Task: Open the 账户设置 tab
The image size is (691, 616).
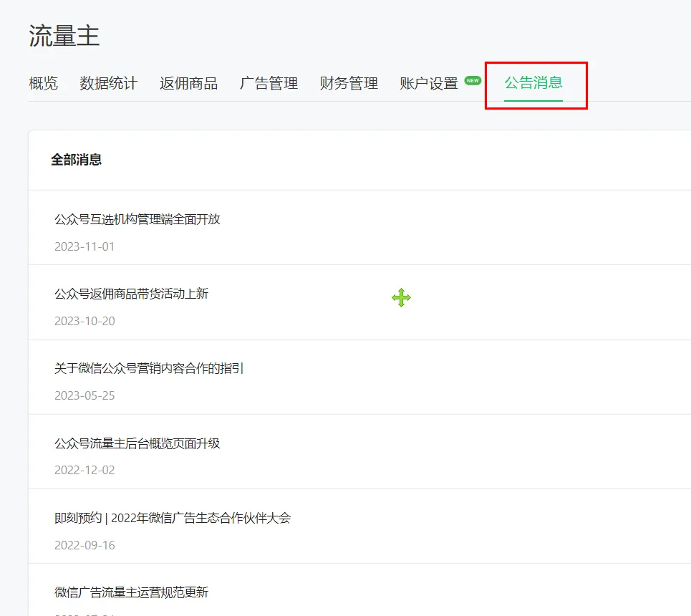Action: (x=428, y=82)
